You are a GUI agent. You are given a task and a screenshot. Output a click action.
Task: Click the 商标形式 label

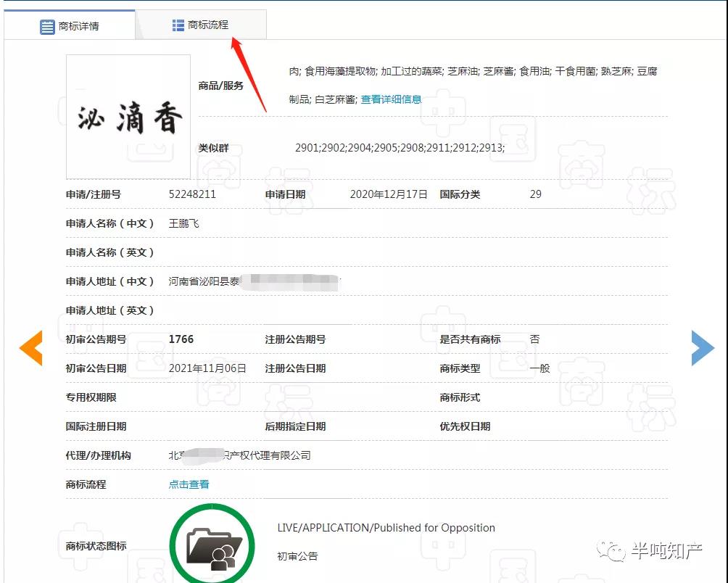460,397
